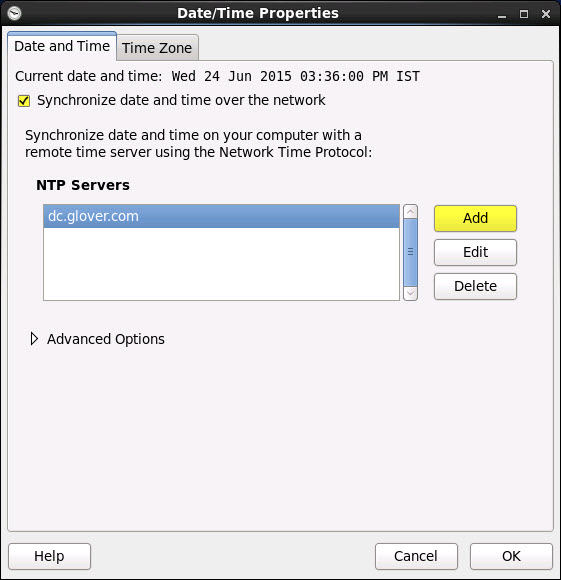Expand the Advanced Options disclosure triangle
Viewport: 561px width, 580px height.
click(34, 339)
